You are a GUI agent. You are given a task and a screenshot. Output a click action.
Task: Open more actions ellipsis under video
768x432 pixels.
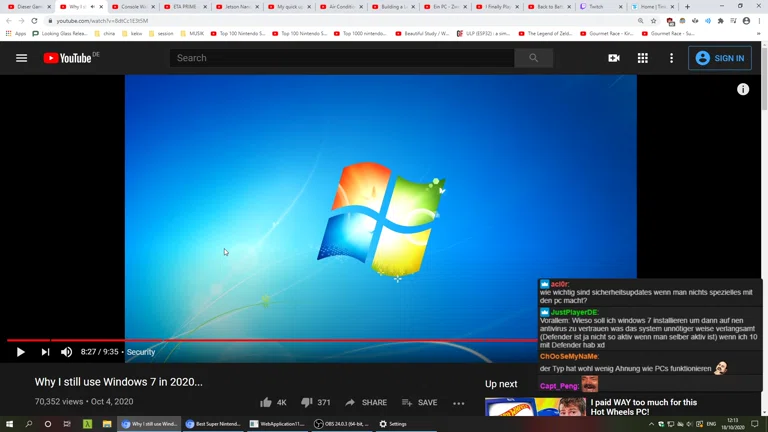(x=458, y=403)
